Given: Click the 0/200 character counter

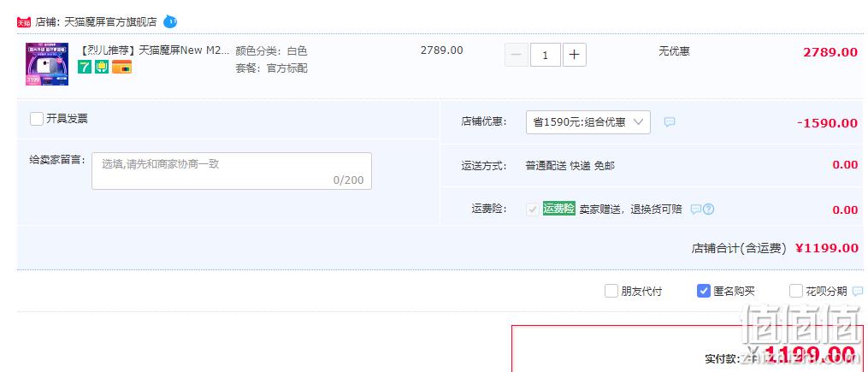Looking at the screenshot, I should tap(348, 180).
